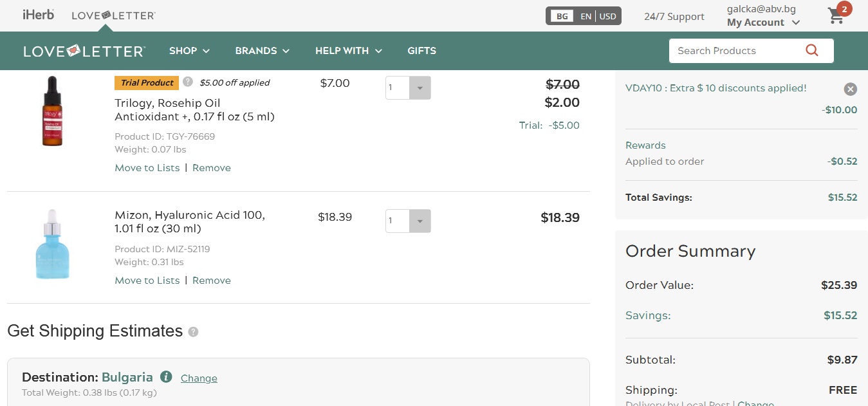Open the HELP WITH menu
This screenshot has width=868, height=406.
[x=348, y=51]
